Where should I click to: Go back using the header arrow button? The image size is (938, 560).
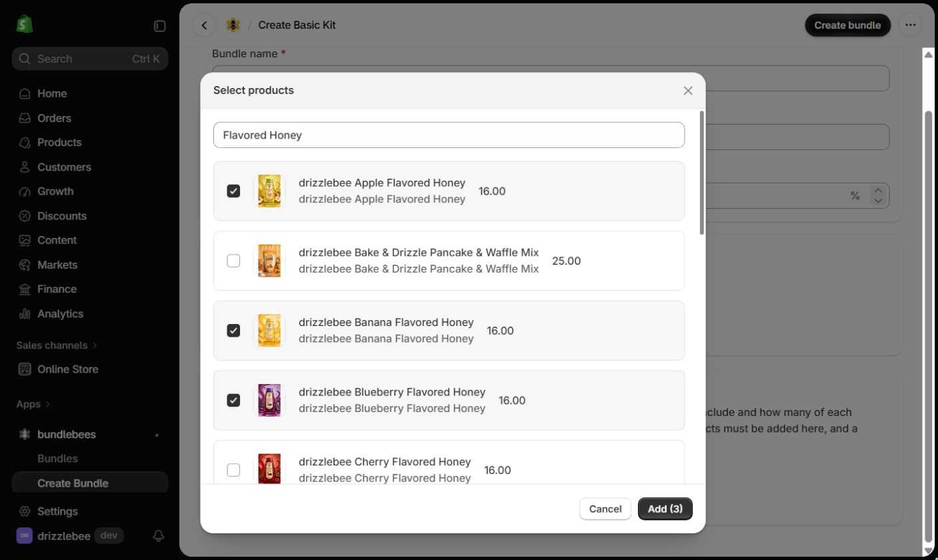click(x=204, y=25)
